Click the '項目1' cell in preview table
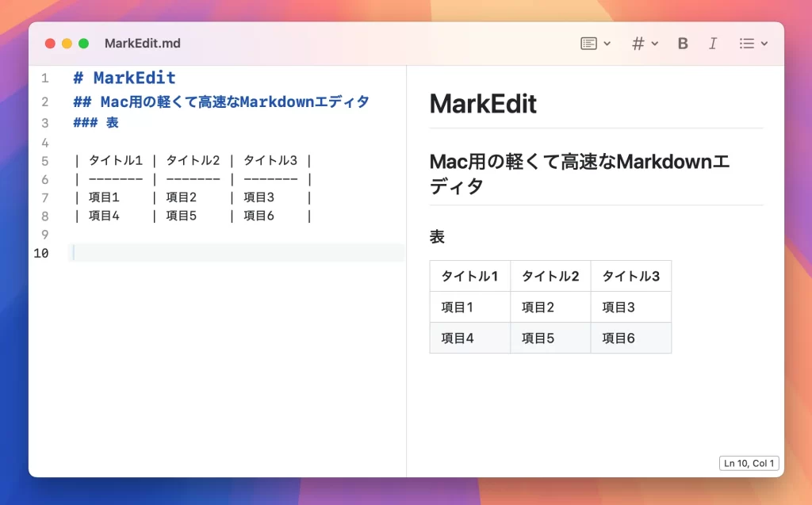The height and width of the screenshot is (505, 812). click(470, 307)
